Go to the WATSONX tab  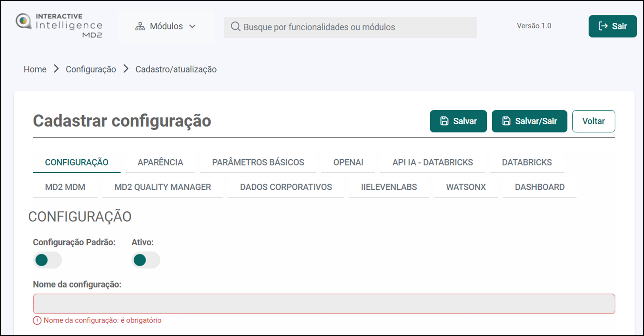(466, 187)
